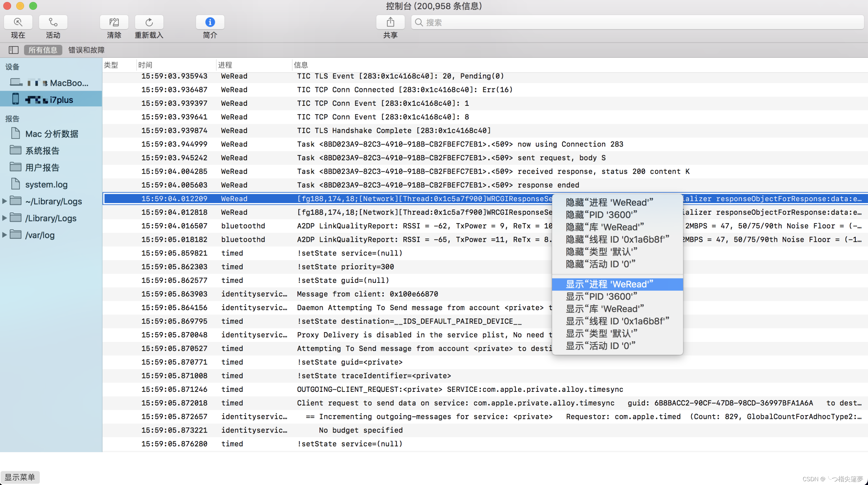
Task: Expand the /Library/Logs disclosure triangle
Action: (4, 218)
